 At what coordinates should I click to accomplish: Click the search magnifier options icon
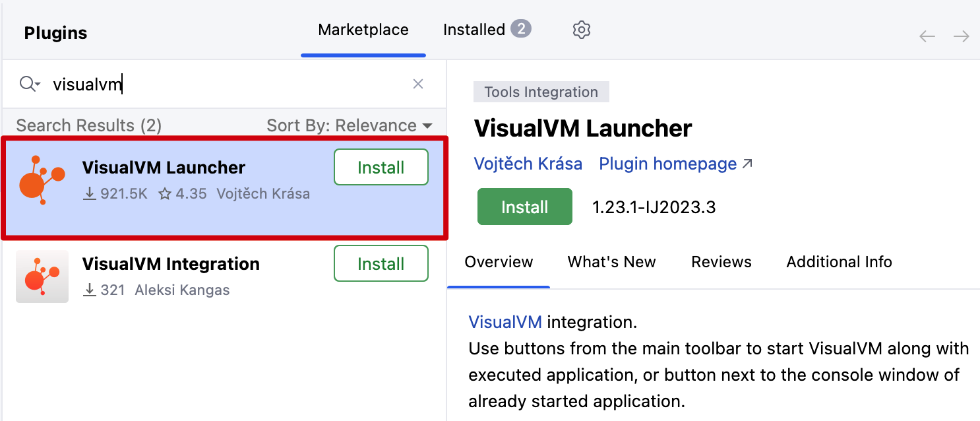[x=30, y=84]
